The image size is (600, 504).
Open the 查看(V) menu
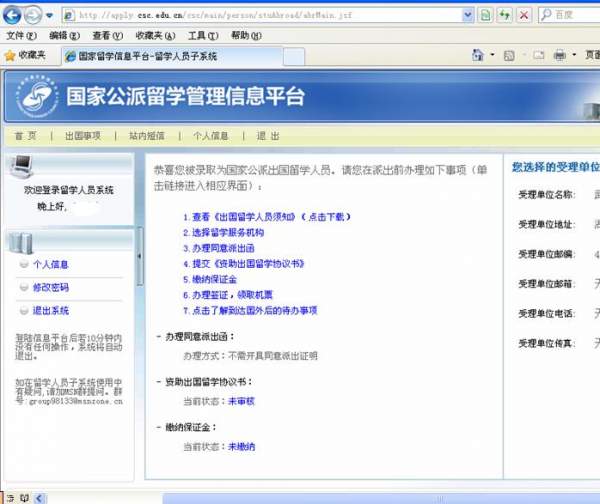tap(108, 36)
